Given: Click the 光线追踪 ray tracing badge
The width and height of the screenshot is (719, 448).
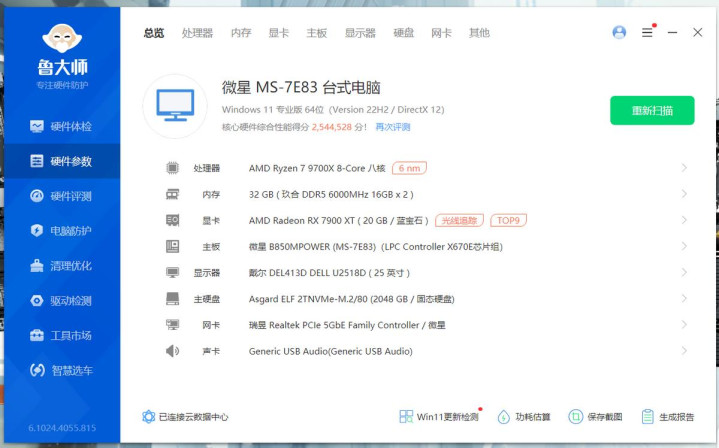Looking at the screenshot, I should (459, 221).
